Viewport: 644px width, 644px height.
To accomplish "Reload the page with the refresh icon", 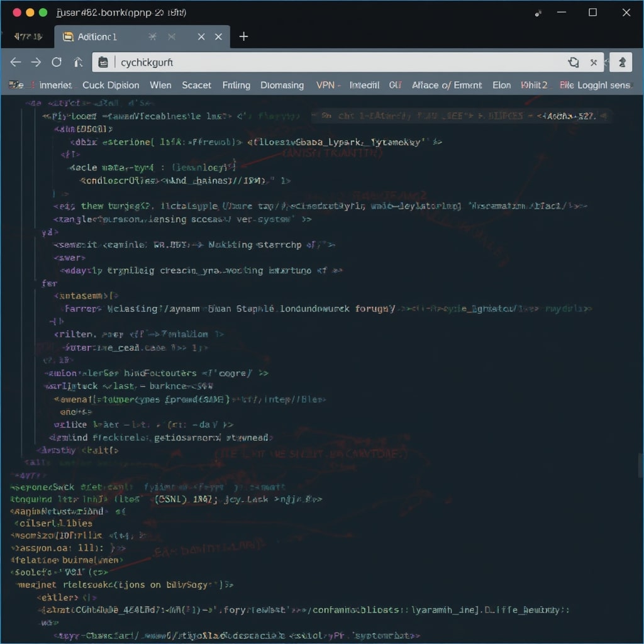I will (x=57, y=62).
